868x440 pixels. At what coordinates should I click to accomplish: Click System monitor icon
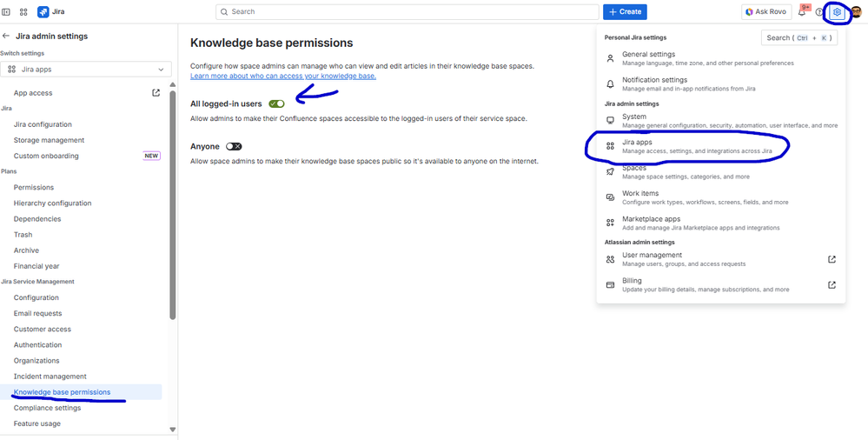(x=610, y=120)
